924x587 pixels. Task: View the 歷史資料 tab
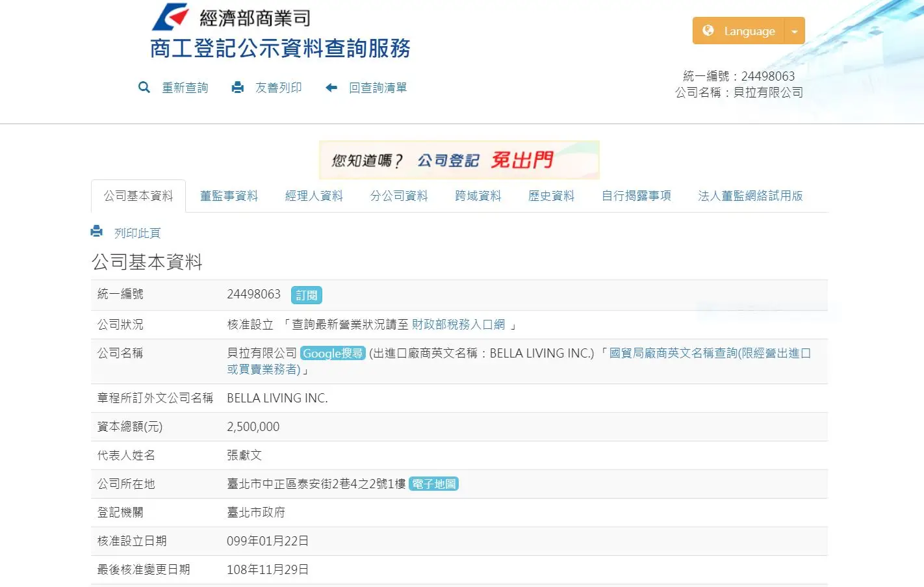pos(552,196)
